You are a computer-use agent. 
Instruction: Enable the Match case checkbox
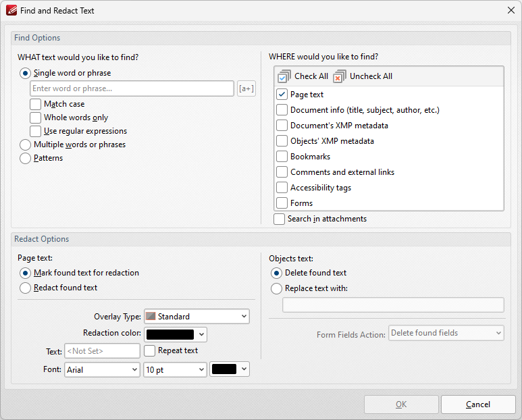point(35,104)
